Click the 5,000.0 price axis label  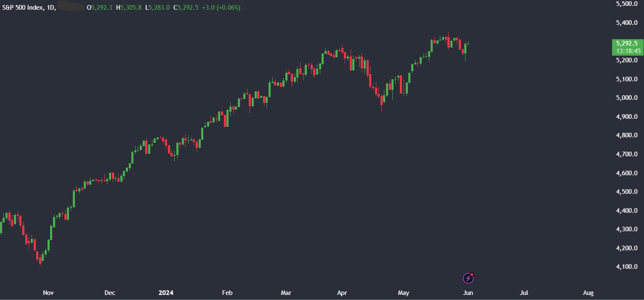click(x=627, y=98)
